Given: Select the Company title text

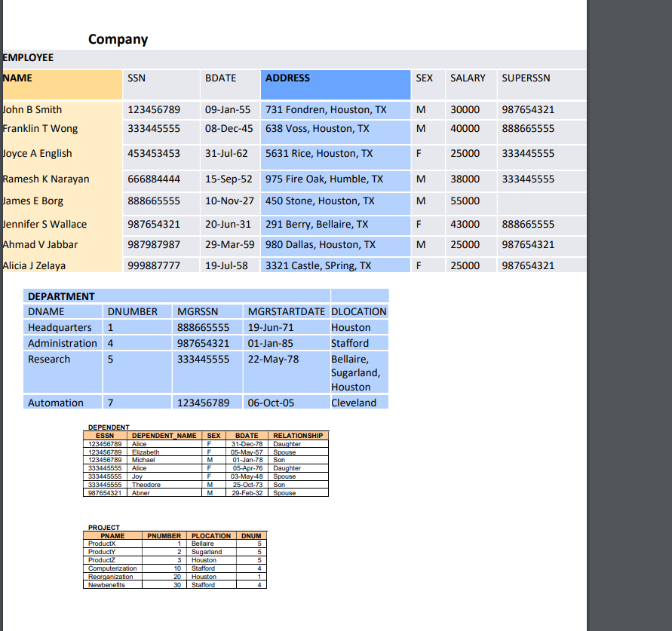Looking at the screenshot, I should [118, 39].
